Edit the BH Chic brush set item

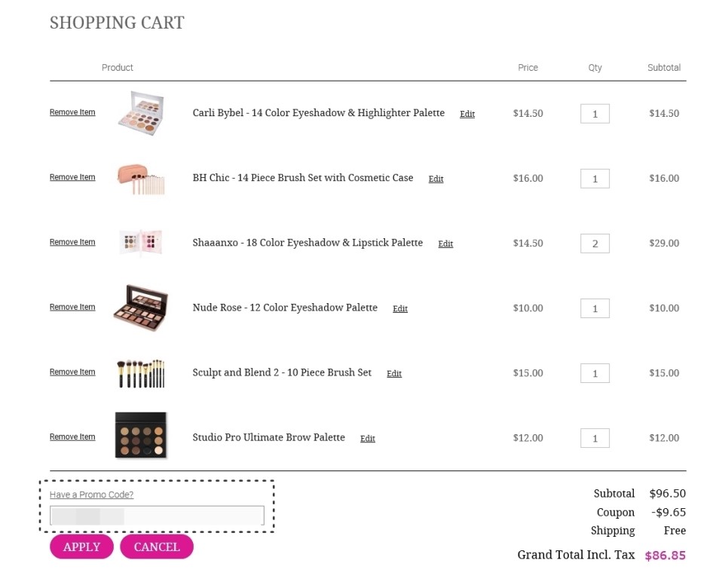pyautogui.click(x=436, y=179)
